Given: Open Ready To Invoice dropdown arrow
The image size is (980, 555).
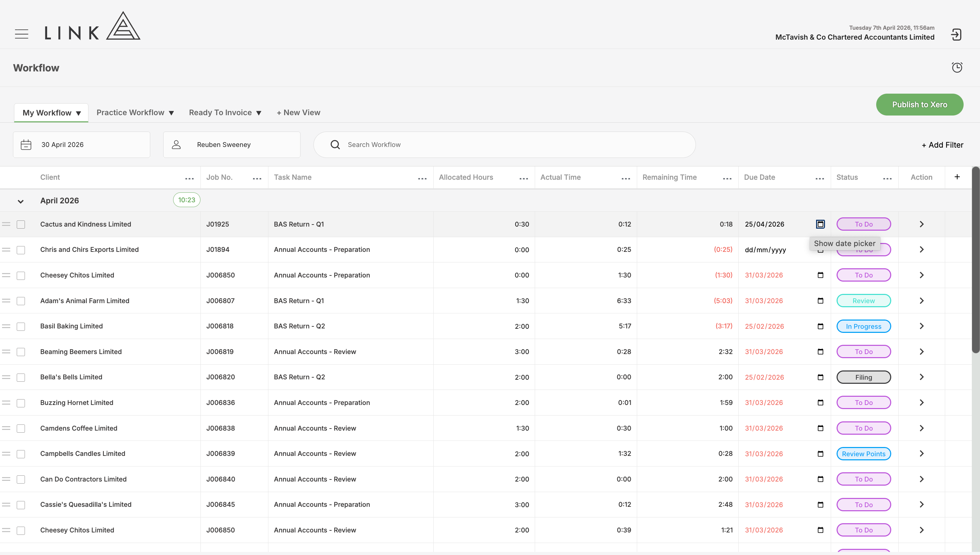Looking at the screenshot, I should (x=258, y=113).
